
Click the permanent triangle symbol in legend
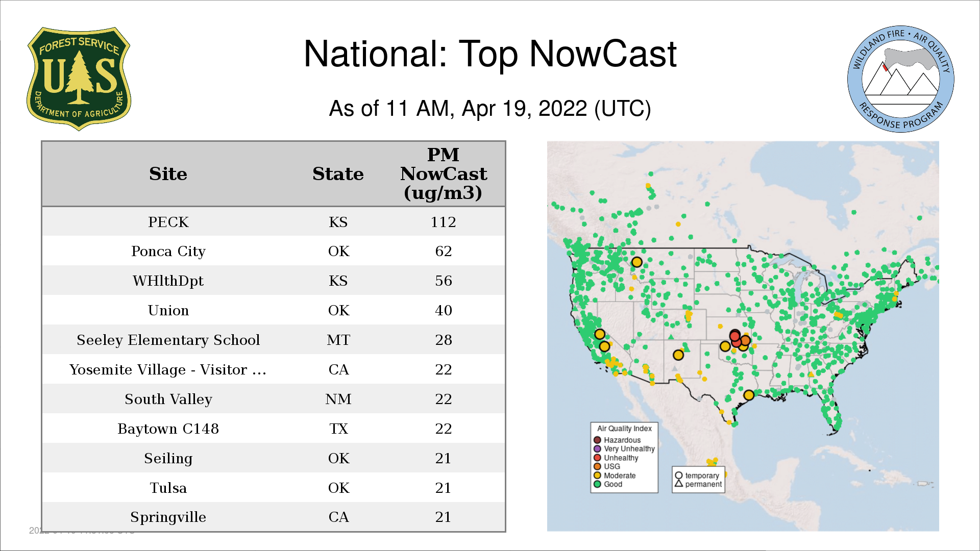[x=679, y=484]
